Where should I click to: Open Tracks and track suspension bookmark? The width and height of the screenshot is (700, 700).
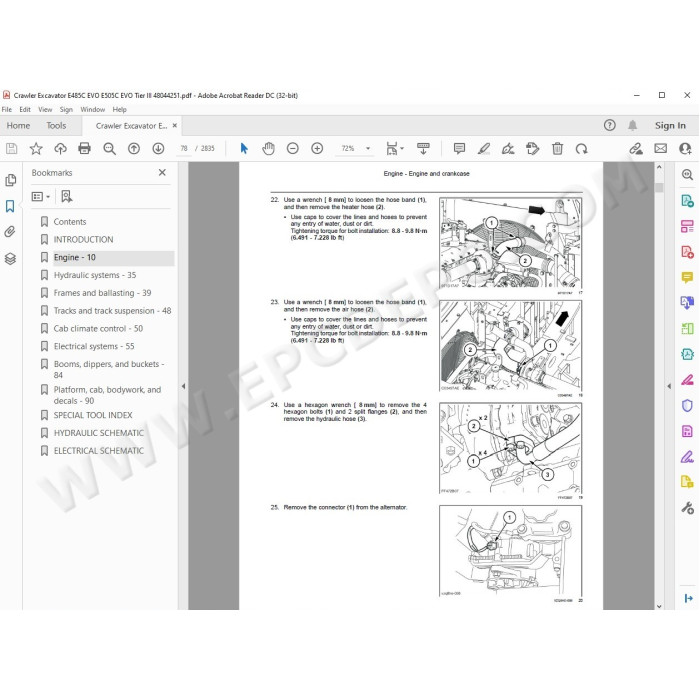(x=112, y=311)
